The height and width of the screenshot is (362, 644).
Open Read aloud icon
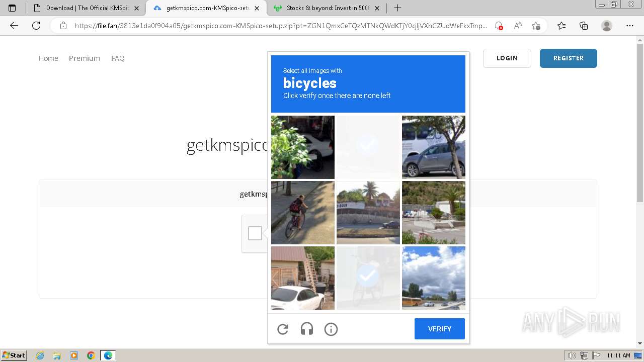tap(517, 26)
